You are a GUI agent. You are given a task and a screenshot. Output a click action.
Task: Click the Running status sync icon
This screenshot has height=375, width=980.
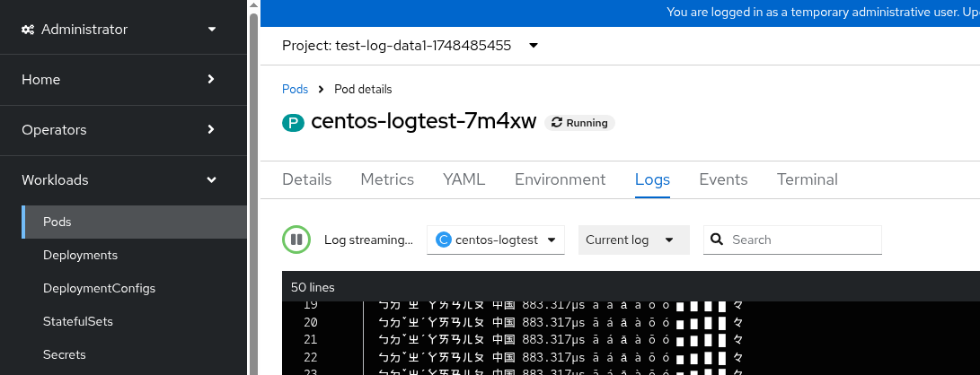click(x=557, y=123)
